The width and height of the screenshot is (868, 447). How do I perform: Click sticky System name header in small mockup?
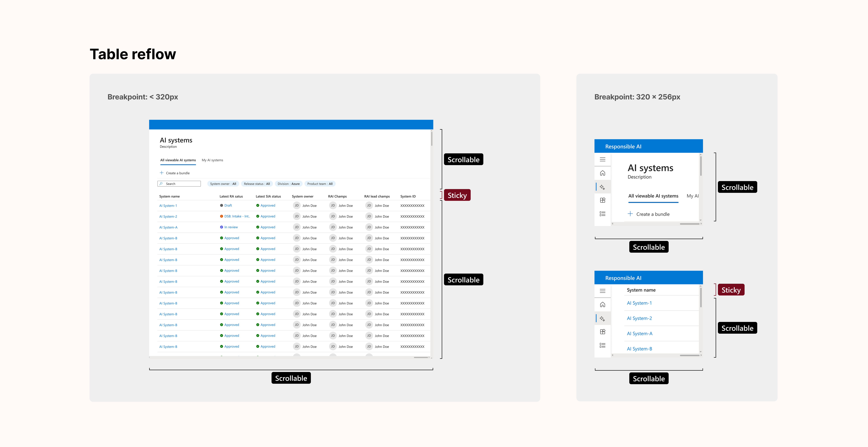(x=641, y=290)
